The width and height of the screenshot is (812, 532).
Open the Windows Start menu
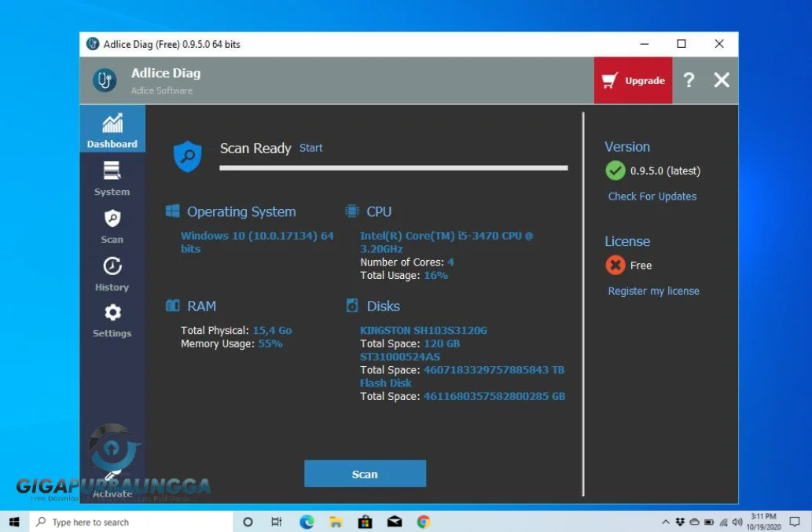pos(14,522)
